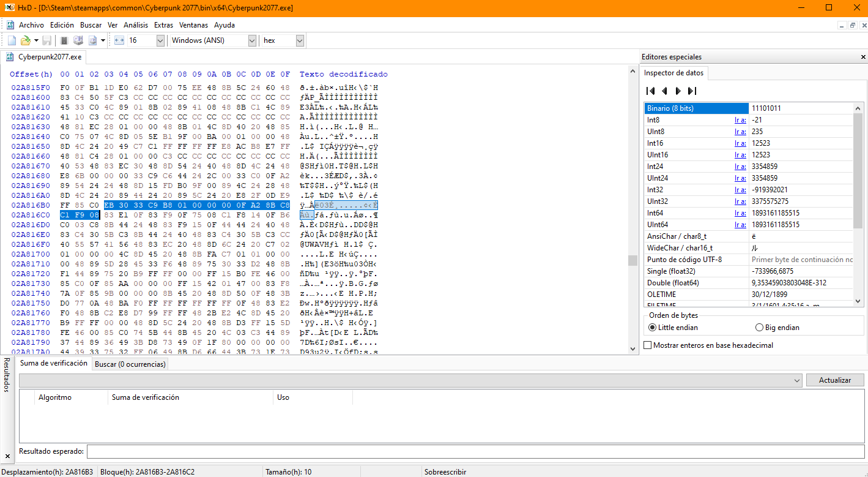868x477 pixels.
Task: Go to previous byte in data inspector
Action: tap(664, 91)
